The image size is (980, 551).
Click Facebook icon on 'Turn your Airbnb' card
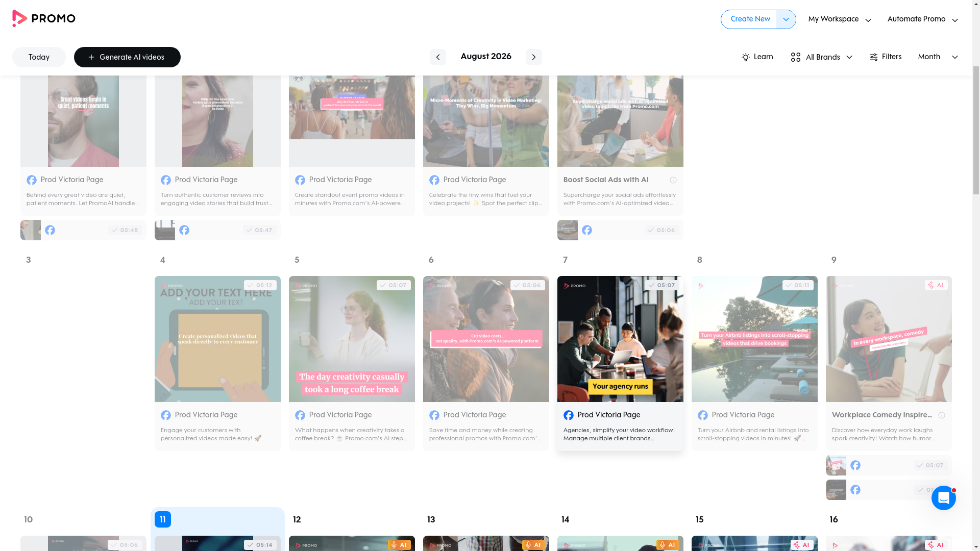(703, 415)
